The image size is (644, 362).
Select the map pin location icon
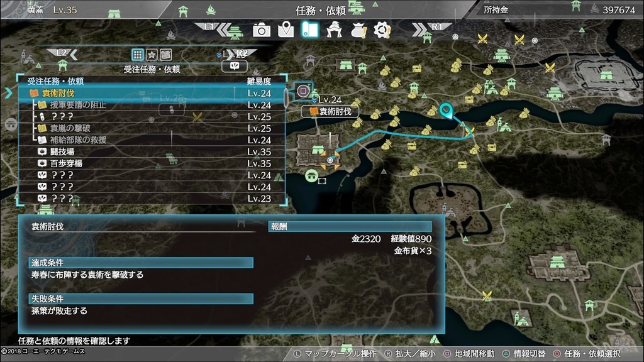(x=286, y=30)
